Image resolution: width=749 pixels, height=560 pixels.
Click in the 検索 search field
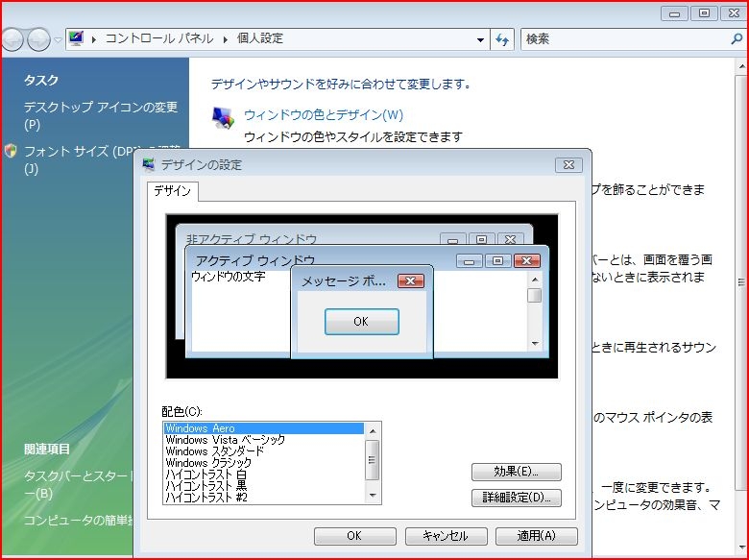(626, 39)
